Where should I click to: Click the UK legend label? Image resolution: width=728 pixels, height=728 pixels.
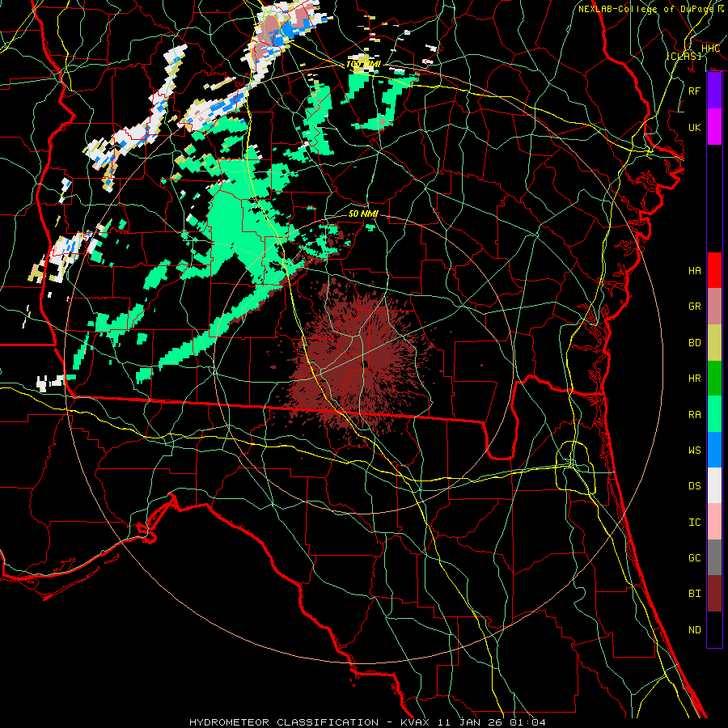pyautogui.click(x=695, y=127)
